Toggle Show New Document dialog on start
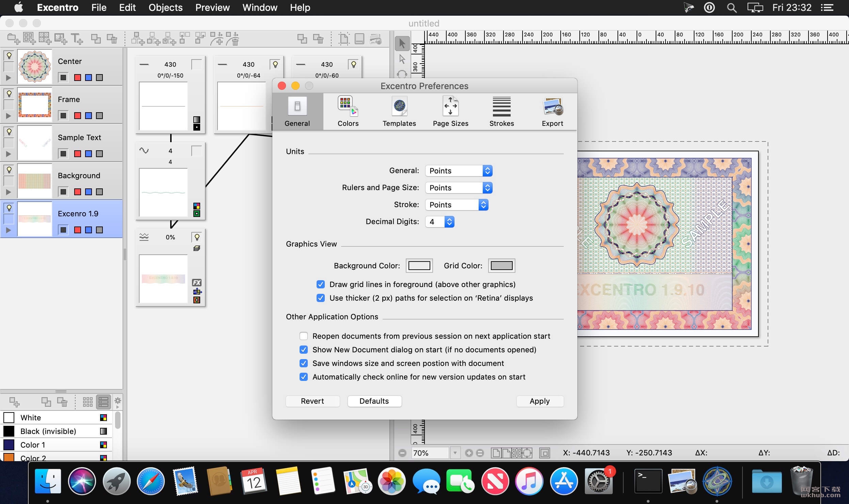The image size is (849, 504). tap(303, 350)
